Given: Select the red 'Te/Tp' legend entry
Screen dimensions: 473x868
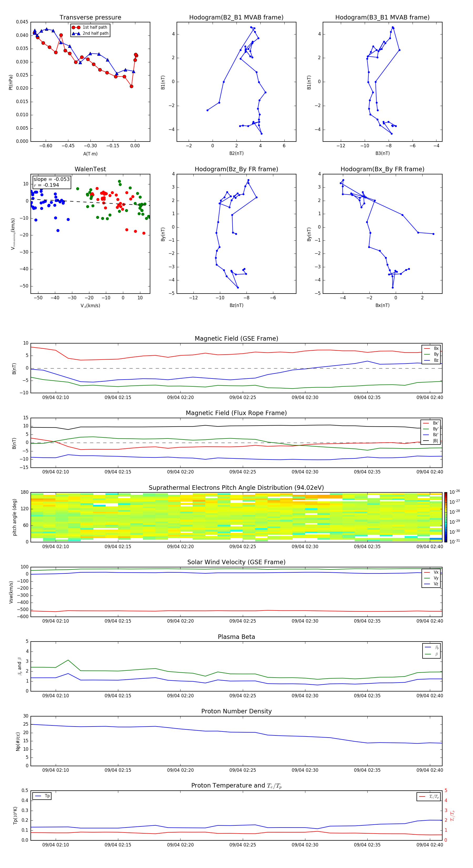Looking at the screenshot, I should coord(429,796).
